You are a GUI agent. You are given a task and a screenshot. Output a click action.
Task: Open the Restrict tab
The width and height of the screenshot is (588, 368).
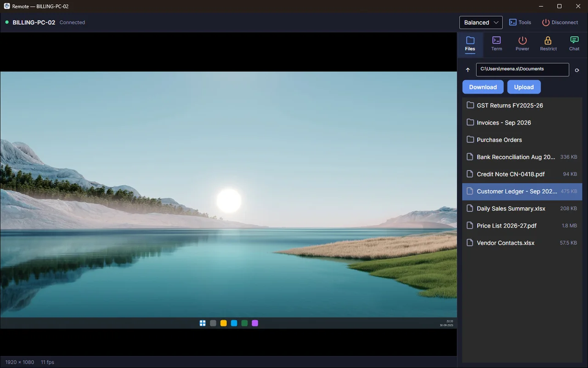tap(548, 44)
